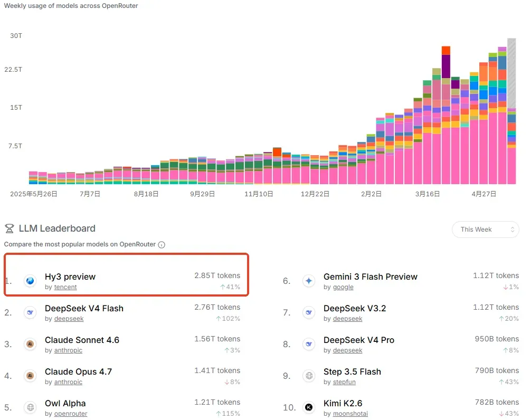Open the anthropic link under Claude Sonnet 4.6
This screenshot has height=420, width=530.
click(x=68, y=350)
